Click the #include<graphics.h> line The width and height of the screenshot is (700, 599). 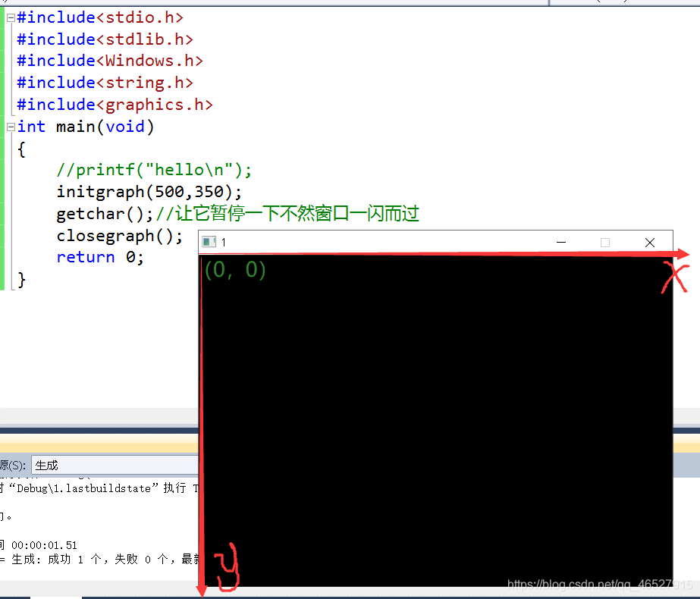[115, 105]
